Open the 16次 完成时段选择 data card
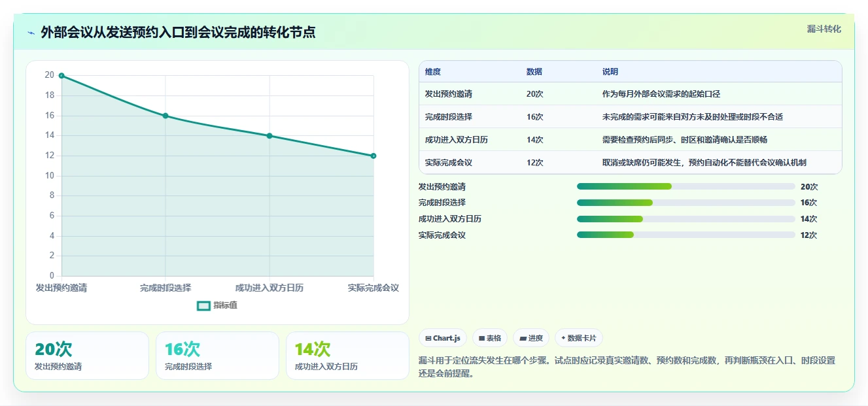868x406 pixels. tap(217, 356)
